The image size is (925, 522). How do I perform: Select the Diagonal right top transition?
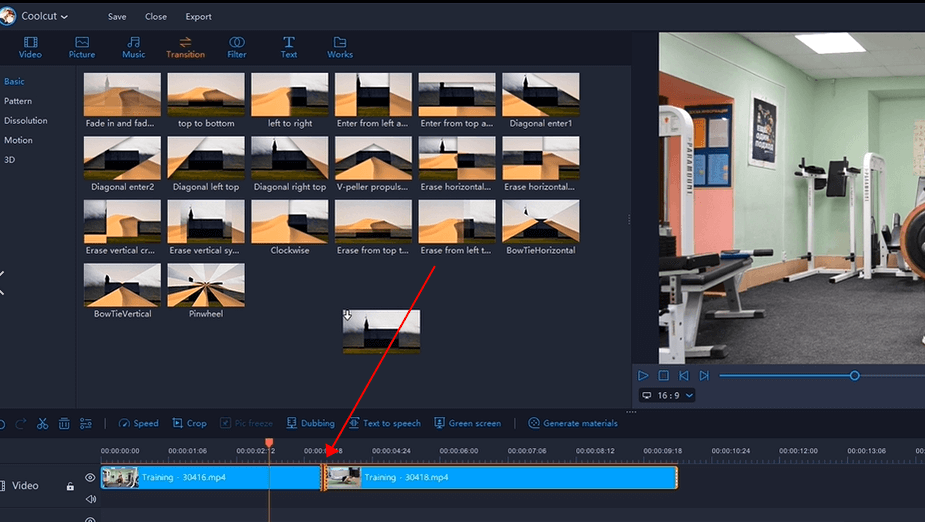(x=290, y=164)
